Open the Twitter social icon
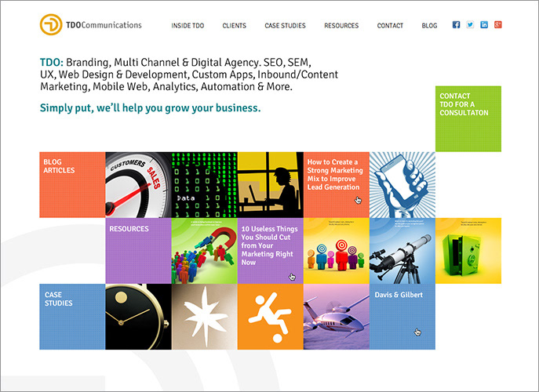539x392 pixels. tap(470, 25)
